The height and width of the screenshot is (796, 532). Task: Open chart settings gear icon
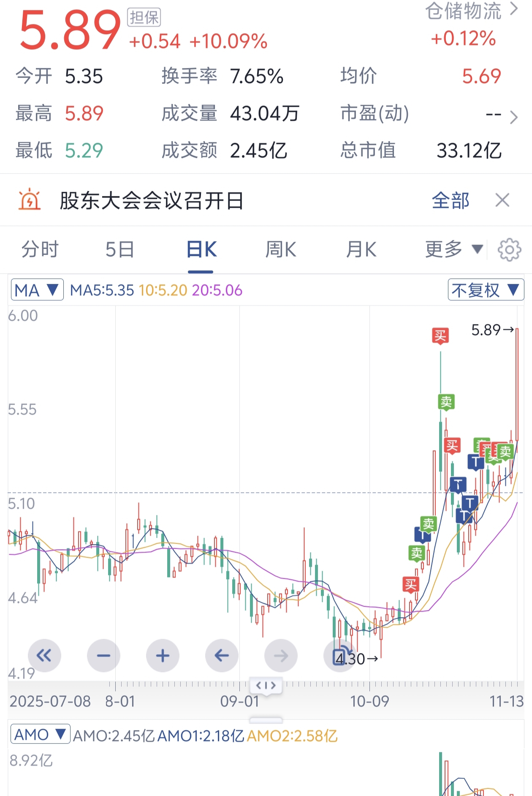pos(509,250)
